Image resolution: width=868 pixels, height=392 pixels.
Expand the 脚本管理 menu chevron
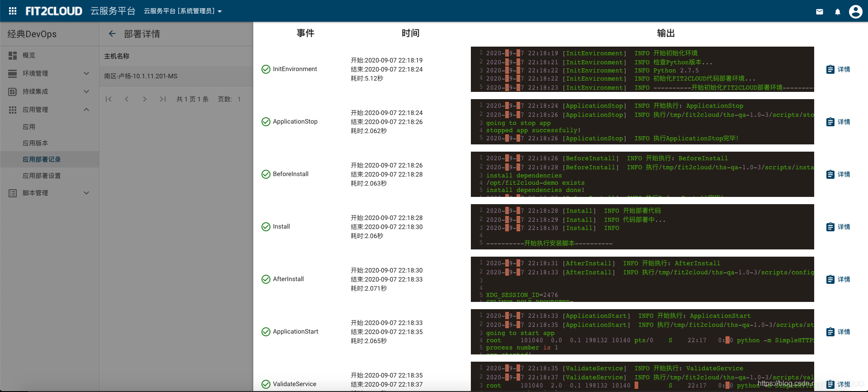[x=86, y=193]
